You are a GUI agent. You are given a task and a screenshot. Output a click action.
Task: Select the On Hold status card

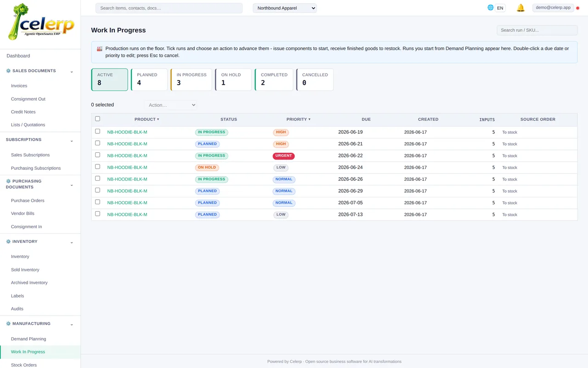click(233, 80)
